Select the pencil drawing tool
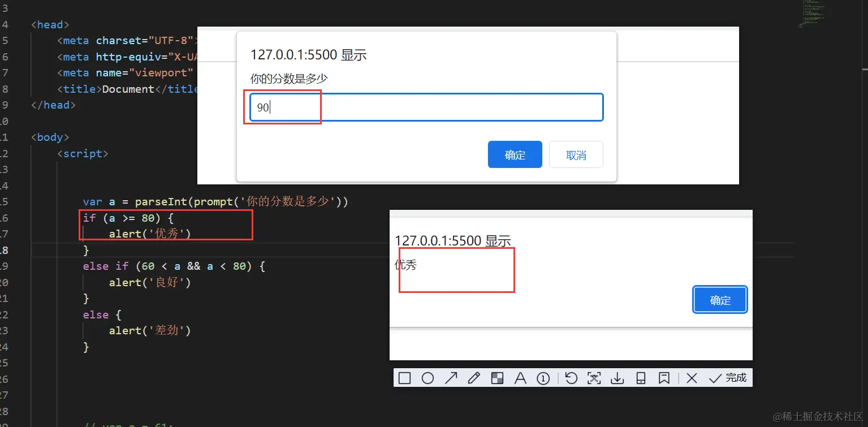The image size is (868, 427). [x=474, y=378]
